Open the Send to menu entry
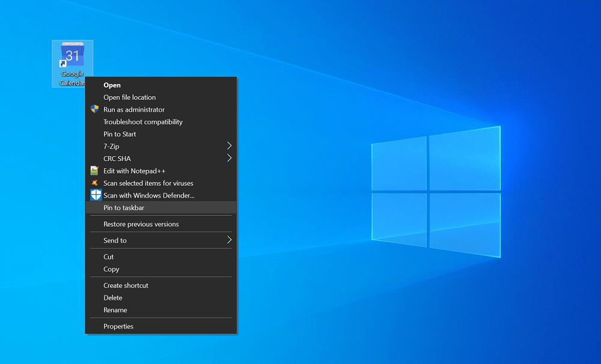This screenshot has height=364, width=601. (161, 240)
